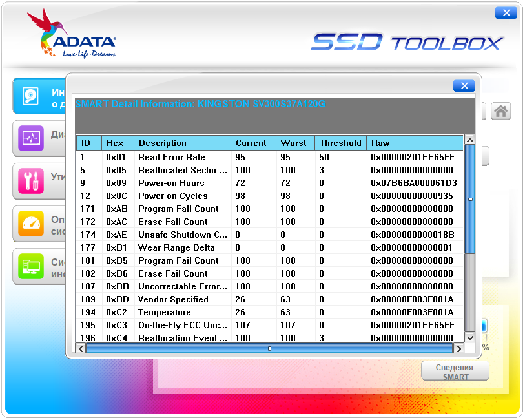The width and height of the screenshot is (525, 420).
Task: Click raw value 0x00000000000935
Action: click(x=412, y=196)
